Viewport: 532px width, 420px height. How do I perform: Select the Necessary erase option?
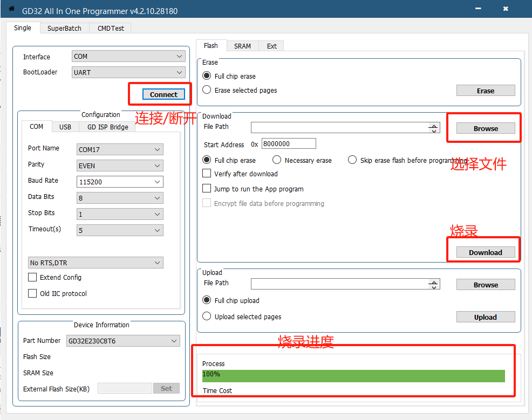click(277, 160)
